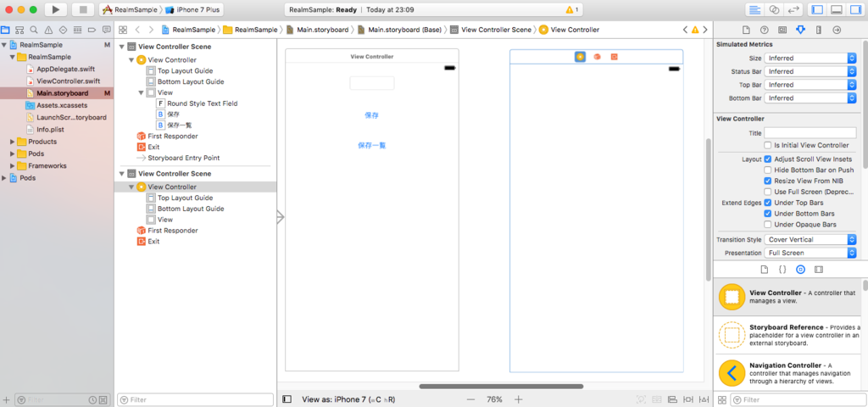
Task: Open the Transition Style dropdown
Action: 810,240
